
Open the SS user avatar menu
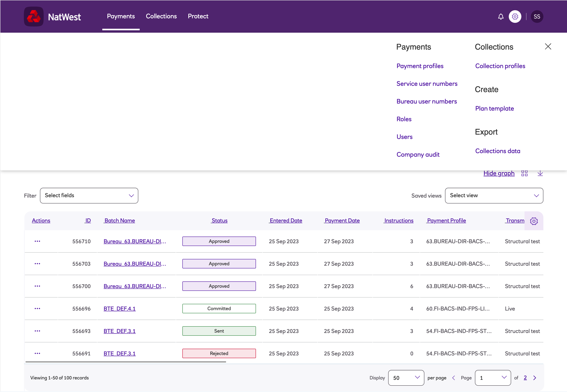point(537,17)
